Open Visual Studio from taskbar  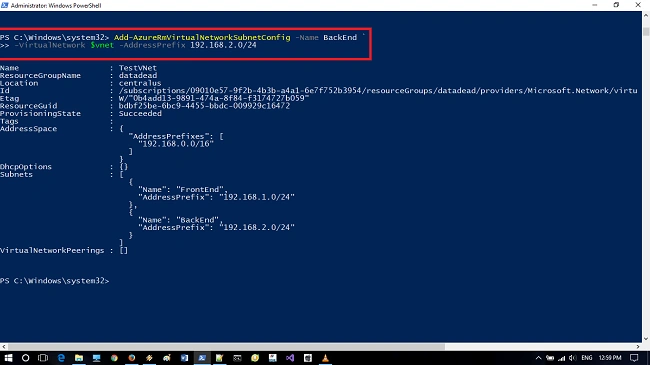[x=290, y=358]
